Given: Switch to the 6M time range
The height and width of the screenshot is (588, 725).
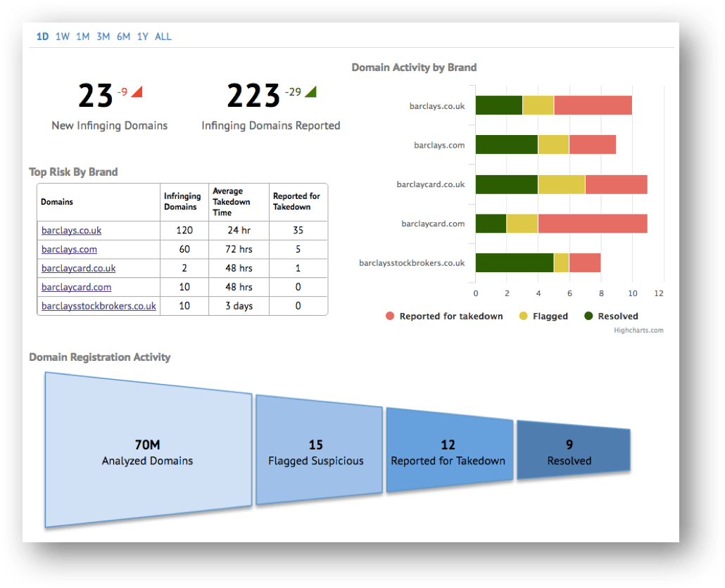Looking at the screenshot, I should [123, 37].
